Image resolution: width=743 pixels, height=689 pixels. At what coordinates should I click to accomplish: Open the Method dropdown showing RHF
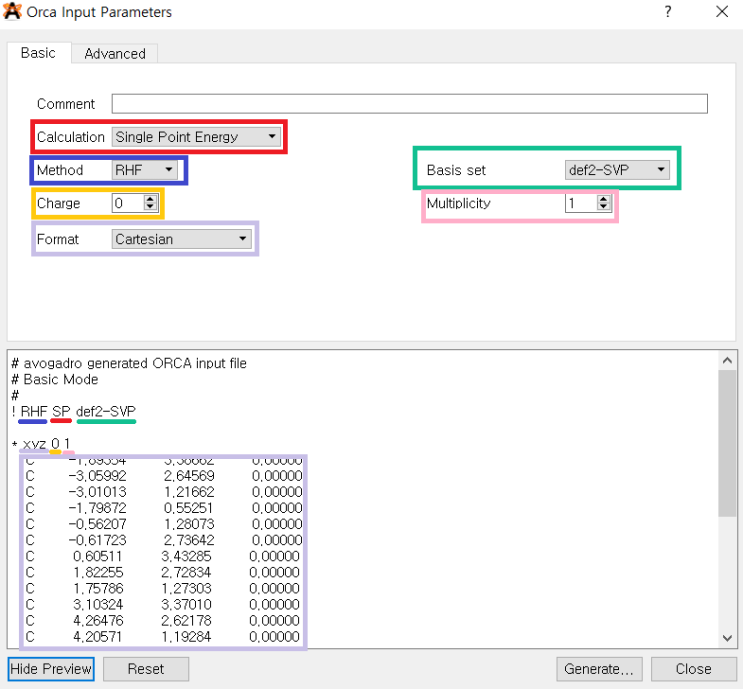145,170
